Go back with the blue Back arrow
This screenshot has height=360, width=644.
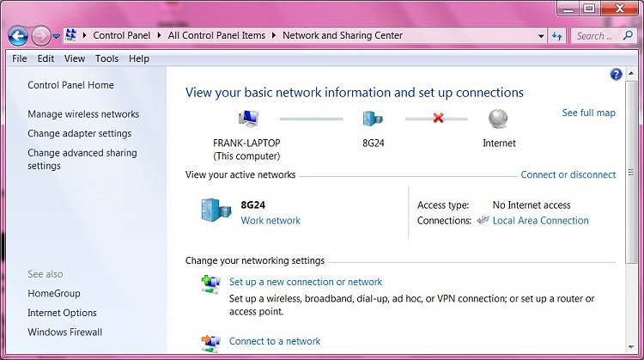(18, 36)
